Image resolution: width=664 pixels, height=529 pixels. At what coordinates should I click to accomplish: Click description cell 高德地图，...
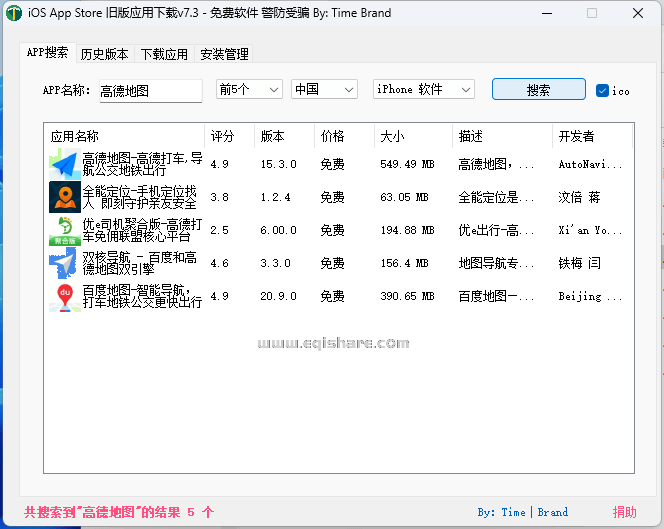[496, 164]
